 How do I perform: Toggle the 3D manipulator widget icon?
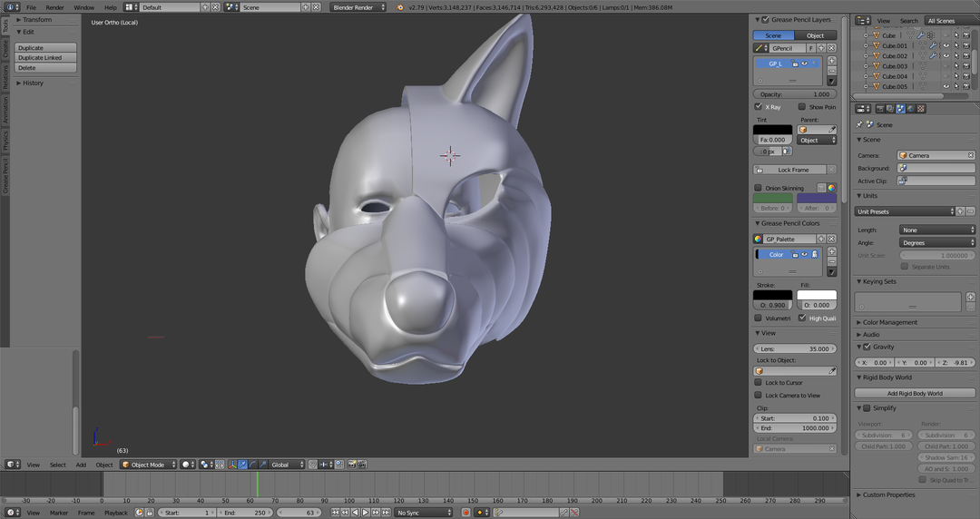point(232,465)
